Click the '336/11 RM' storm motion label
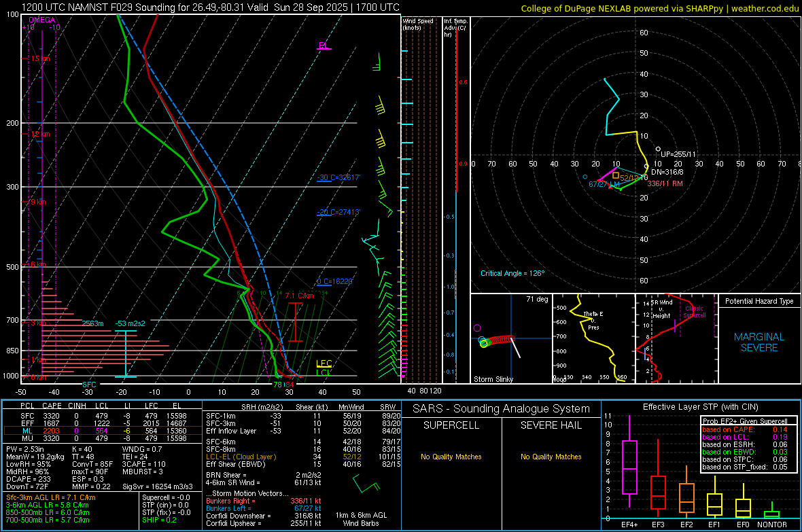The image size is (802, 532). coord(665,183)
